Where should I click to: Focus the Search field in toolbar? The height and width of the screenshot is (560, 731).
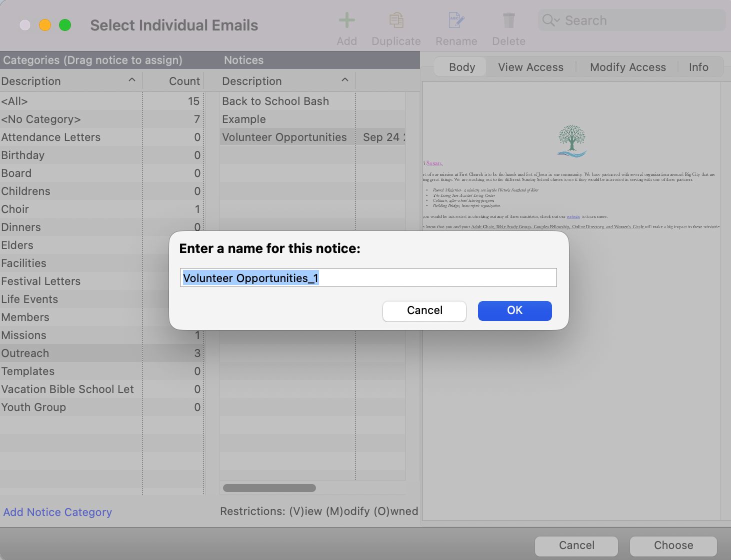point(632,20)
